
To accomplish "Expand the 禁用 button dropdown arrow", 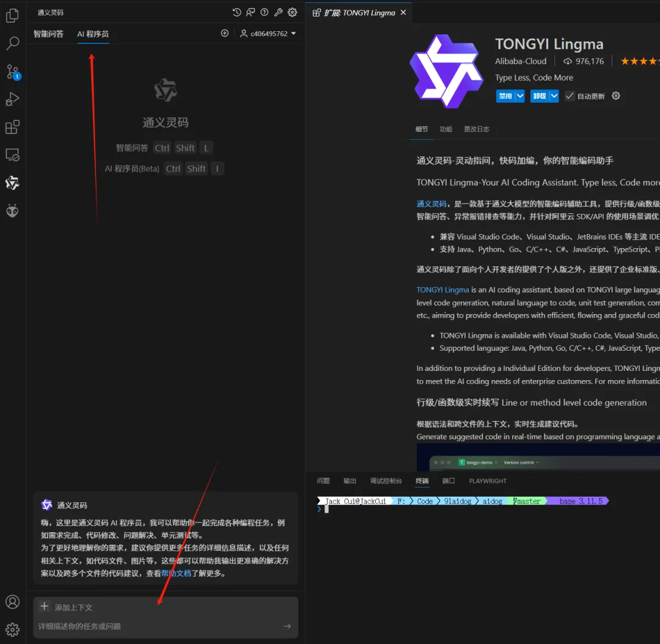I will coord(519,95).
